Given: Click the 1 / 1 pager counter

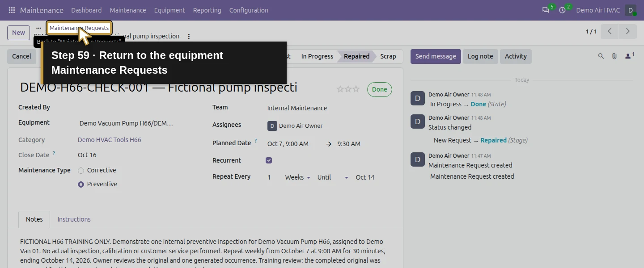Looking at the screenshot, I should (x=591, y=32).
